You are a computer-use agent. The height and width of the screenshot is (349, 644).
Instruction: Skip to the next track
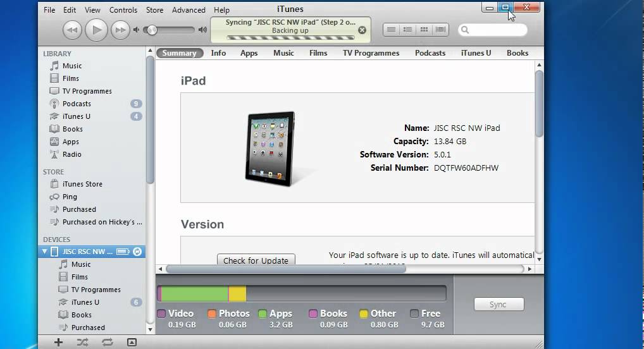tap(120, 30)
